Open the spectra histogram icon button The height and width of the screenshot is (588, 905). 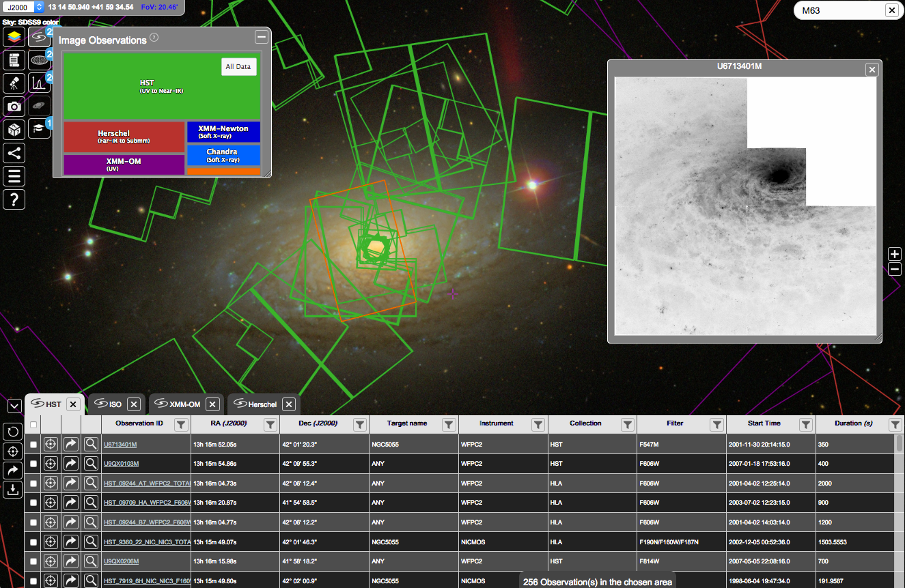tap(40, 83)
